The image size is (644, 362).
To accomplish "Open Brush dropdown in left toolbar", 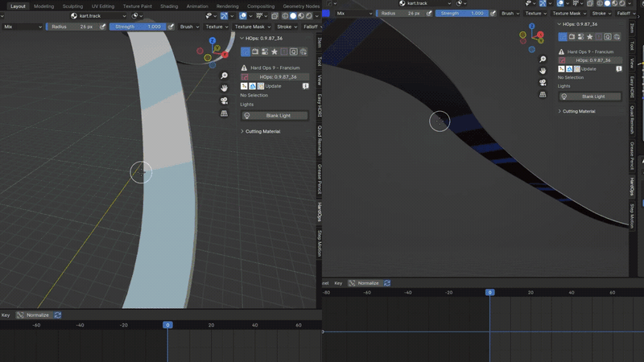I will coord(189,27).
